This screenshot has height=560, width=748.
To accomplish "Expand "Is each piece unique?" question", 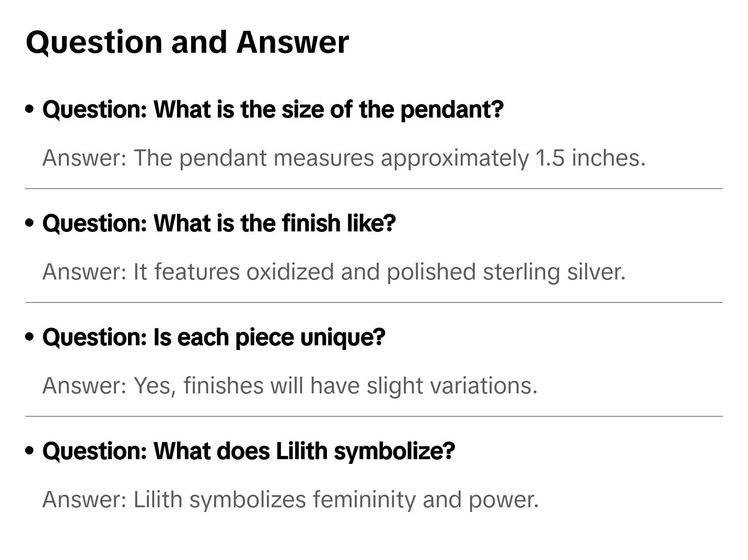I will (214, 337).
